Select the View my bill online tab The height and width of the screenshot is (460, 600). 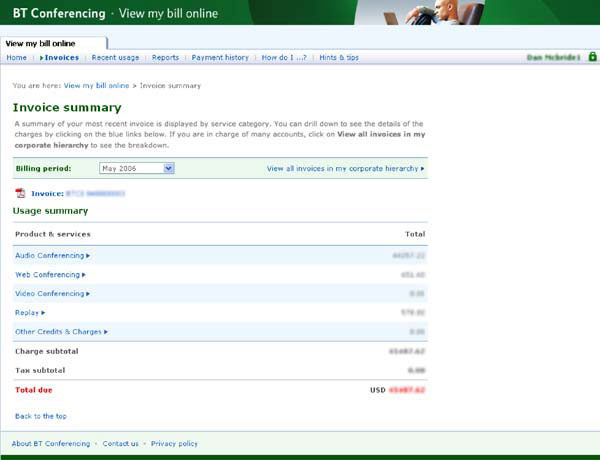(41, 43)
